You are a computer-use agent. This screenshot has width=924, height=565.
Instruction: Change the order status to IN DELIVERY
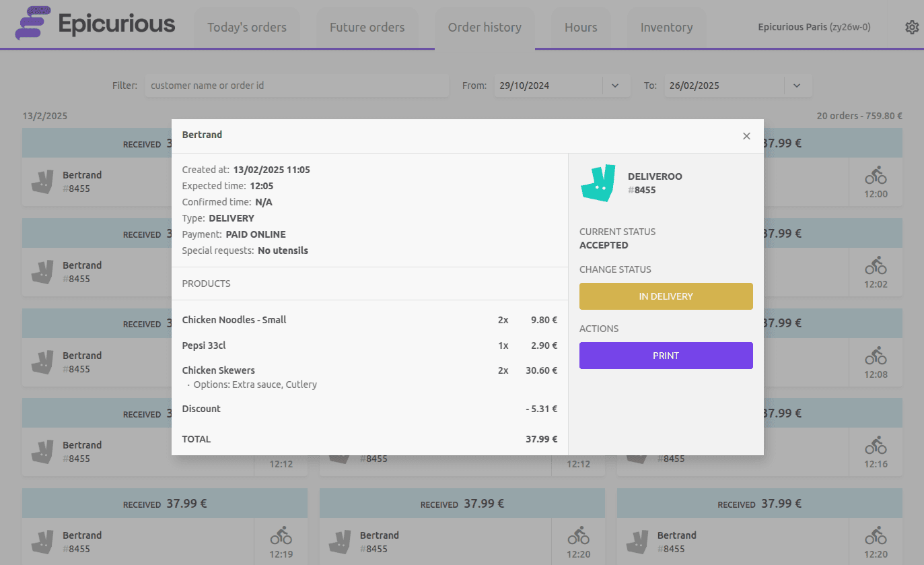coord(666,296)
